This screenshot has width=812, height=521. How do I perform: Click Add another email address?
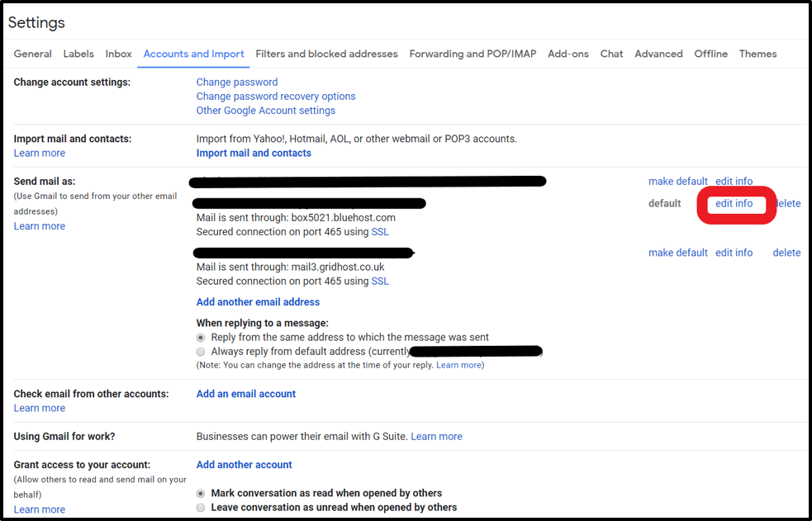(258, 301)
